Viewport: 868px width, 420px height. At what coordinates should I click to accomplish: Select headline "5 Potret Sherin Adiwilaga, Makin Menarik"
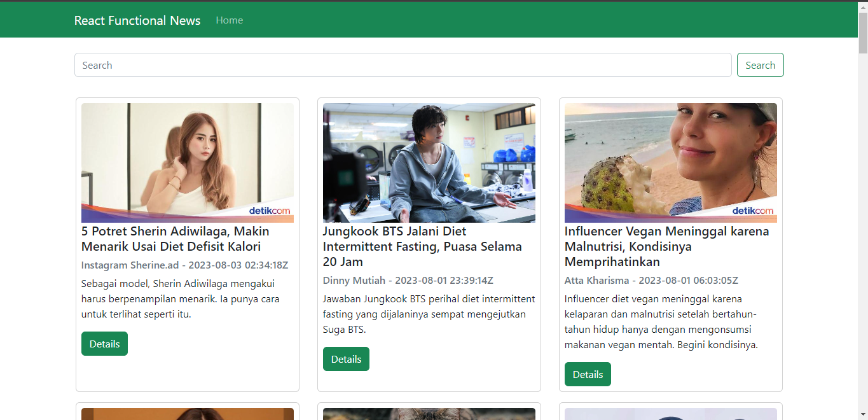tap(176, 239)
